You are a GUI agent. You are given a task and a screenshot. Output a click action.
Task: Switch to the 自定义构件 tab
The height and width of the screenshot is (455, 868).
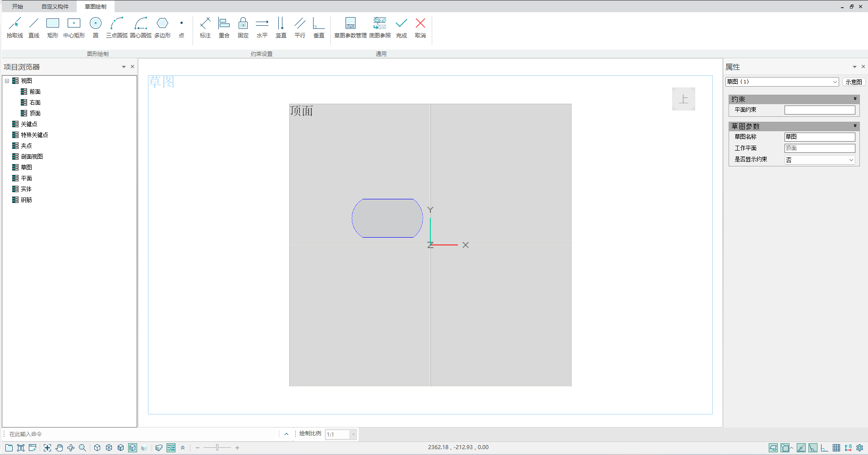tap(55, 6)
